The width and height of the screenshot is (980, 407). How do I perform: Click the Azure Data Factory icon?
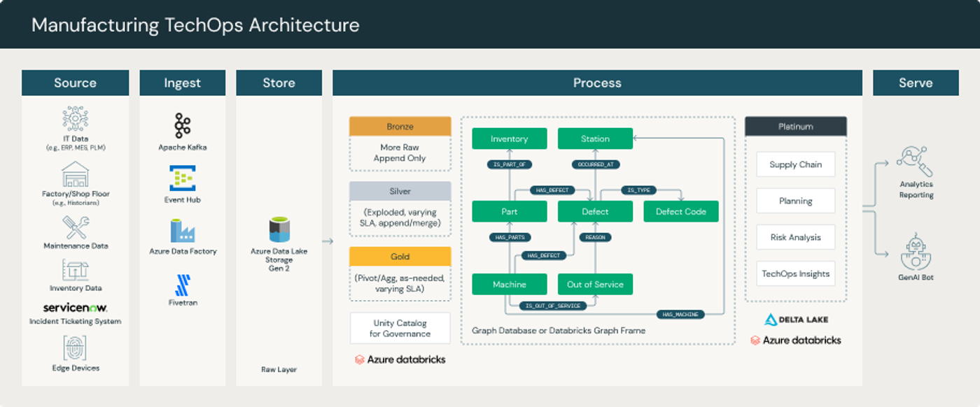[183, 230]
